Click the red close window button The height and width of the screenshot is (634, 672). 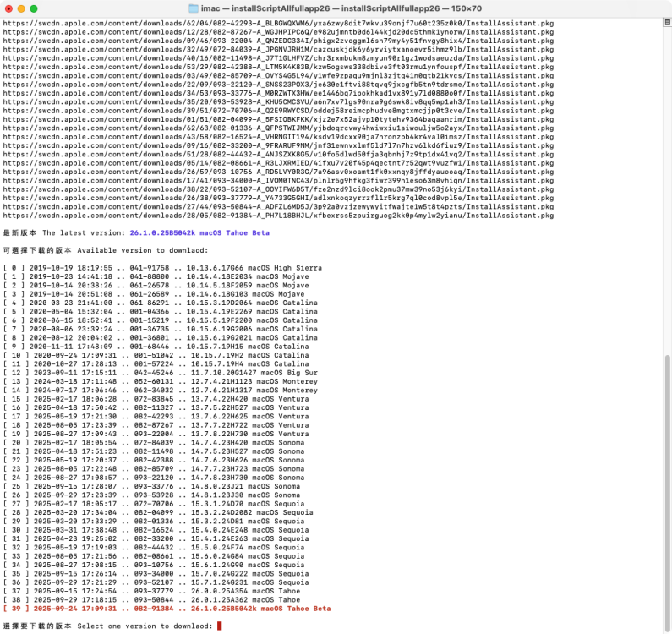pos(8,8)
